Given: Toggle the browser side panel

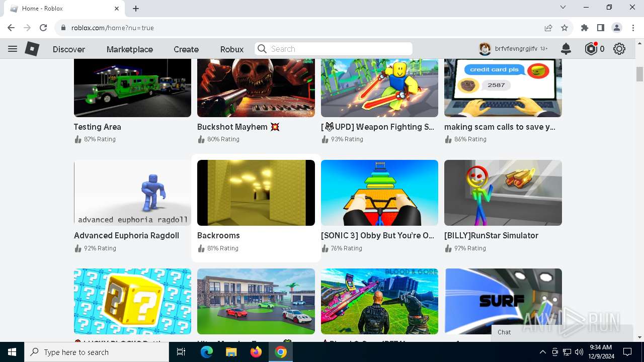Looking at the screenshot, I should 601,28.
